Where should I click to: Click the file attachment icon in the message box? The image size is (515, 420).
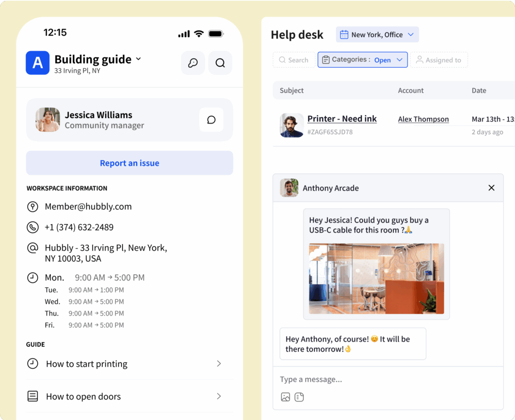click(x=299, y=397)
